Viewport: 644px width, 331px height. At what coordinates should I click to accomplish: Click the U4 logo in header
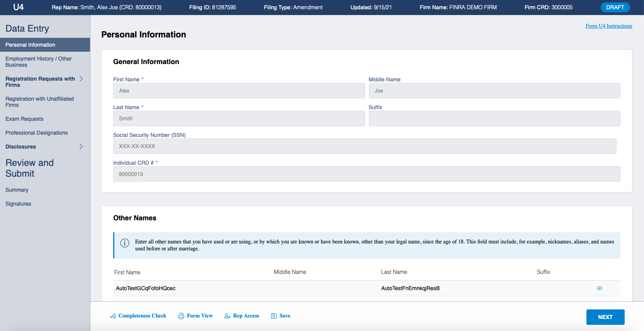(x=18, y=7)
